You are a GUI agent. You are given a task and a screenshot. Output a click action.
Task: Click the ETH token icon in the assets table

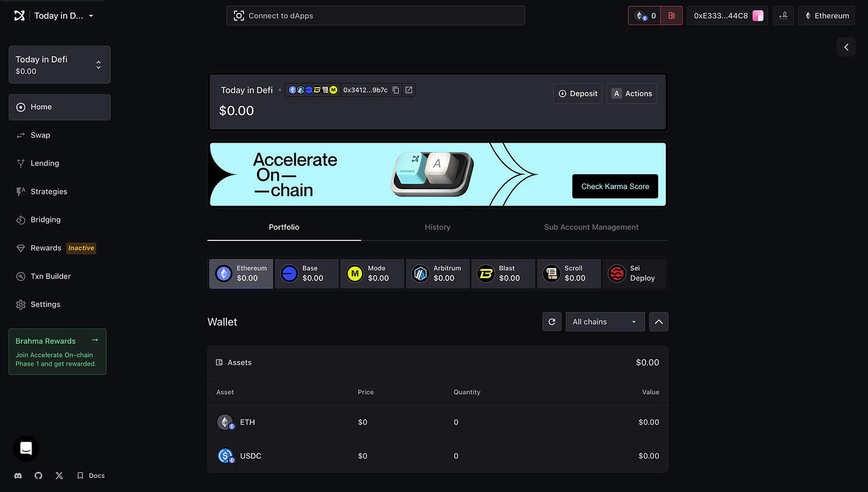coord(225,422)
